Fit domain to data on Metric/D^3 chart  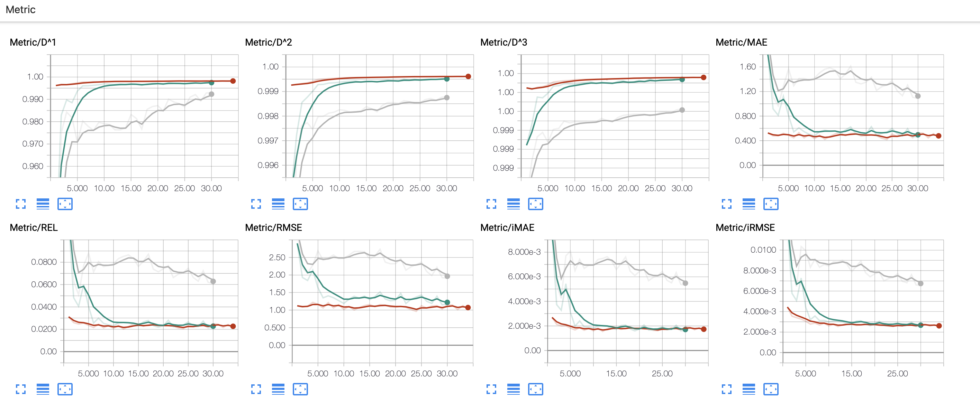535,204
